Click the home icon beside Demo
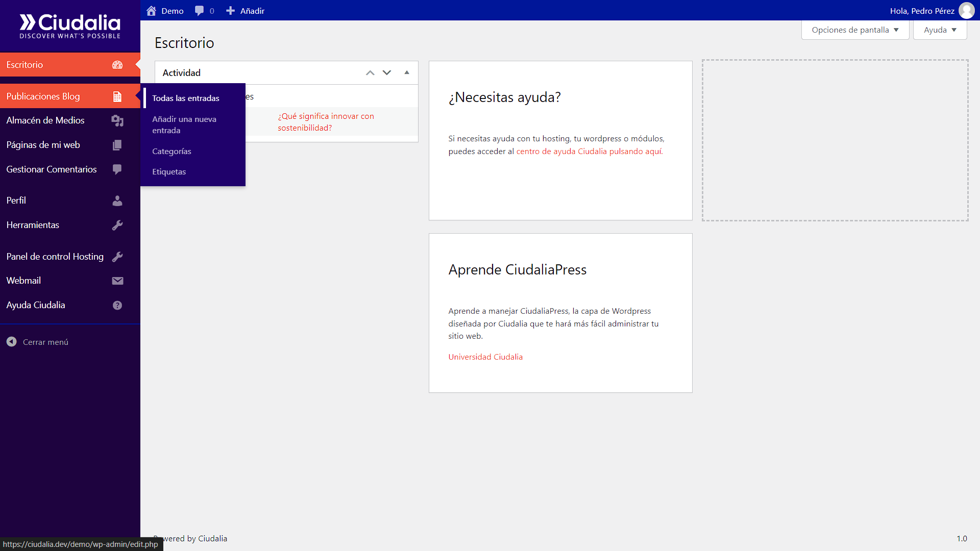This screenshot has height=551, width=980. coord(151,10)
